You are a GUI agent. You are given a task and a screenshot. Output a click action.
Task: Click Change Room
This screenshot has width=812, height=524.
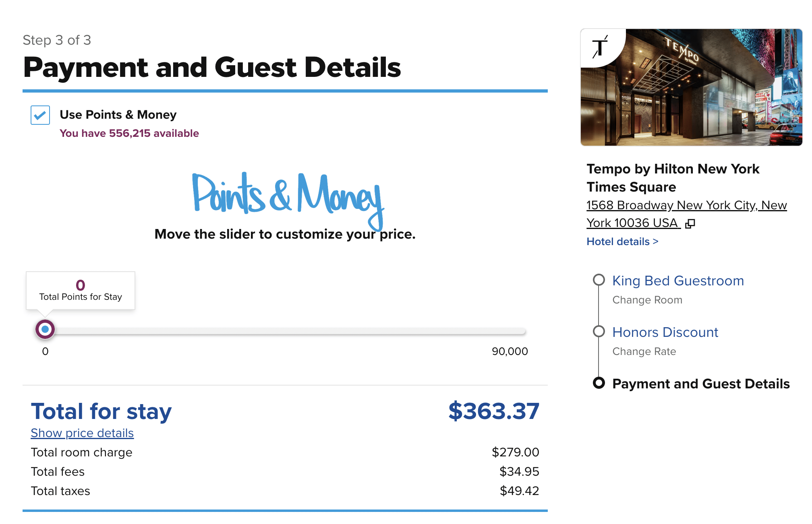click(x=647, y=300)
